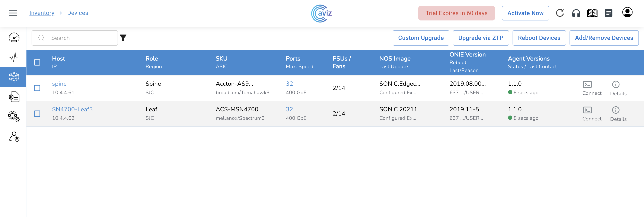The image size is (644, 217).
Task: Open the documentation book icon
Action: pyautogui.click(x=592, y=13)
